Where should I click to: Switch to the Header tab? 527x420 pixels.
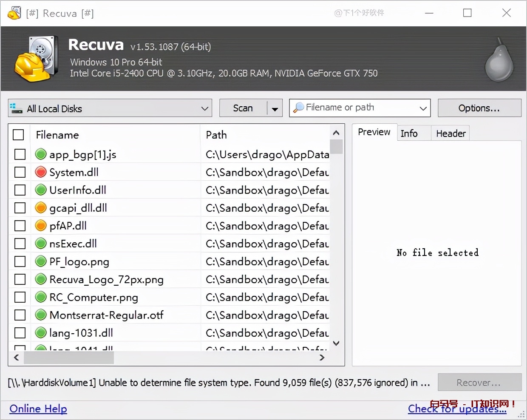(x=450, y=133)
